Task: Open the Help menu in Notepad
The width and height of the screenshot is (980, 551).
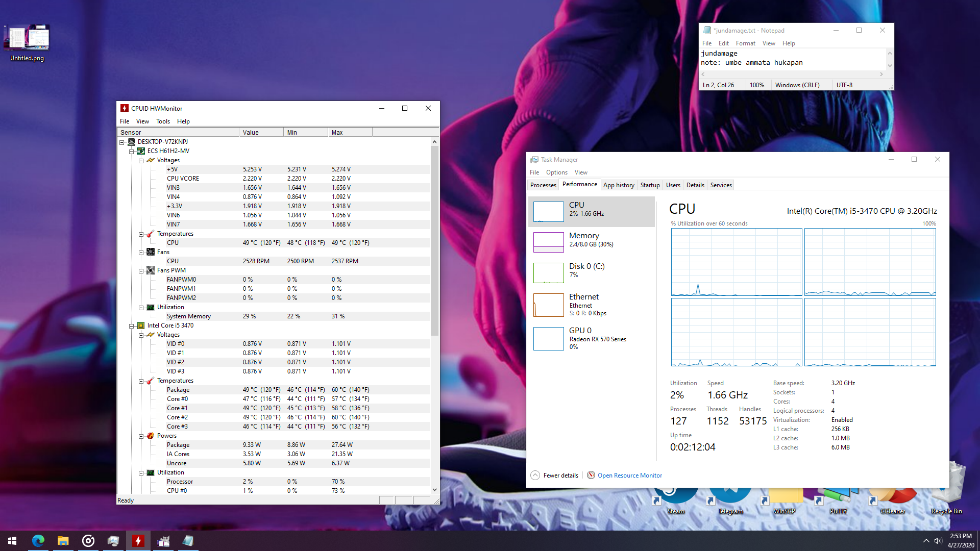Action: 788,43
